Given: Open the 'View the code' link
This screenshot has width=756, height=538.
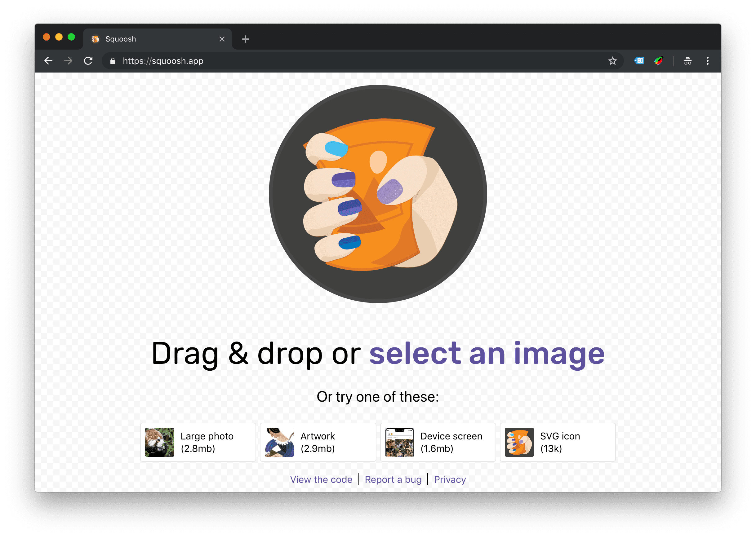Looking at the screenshot, I should click(x=321, y=479).
